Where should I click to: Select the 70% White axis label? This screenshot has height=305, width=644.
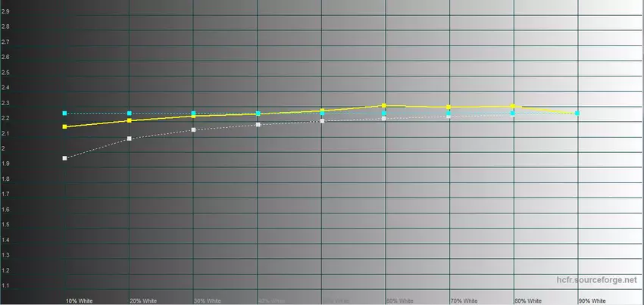click(463, 300)
